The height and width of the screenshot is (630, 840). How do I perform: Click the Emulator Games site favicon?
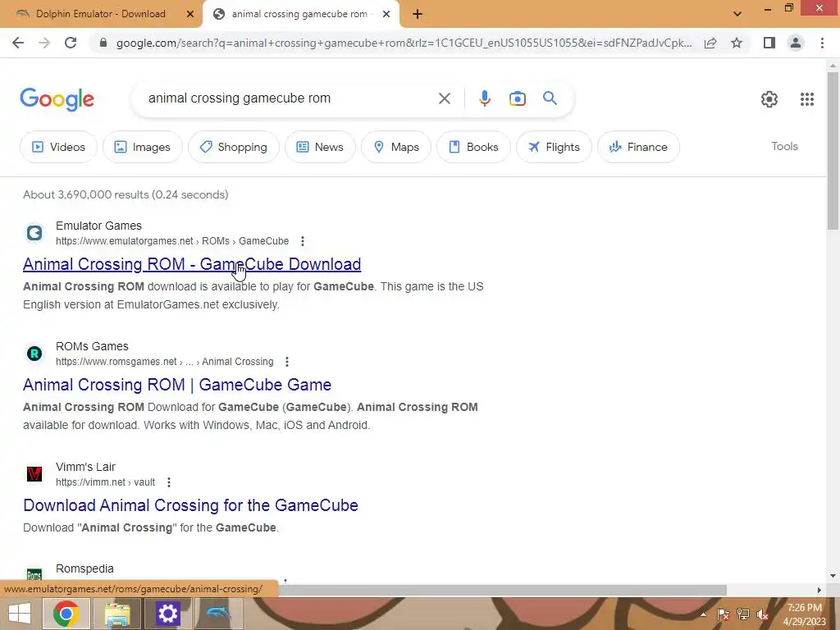(34, 233)
